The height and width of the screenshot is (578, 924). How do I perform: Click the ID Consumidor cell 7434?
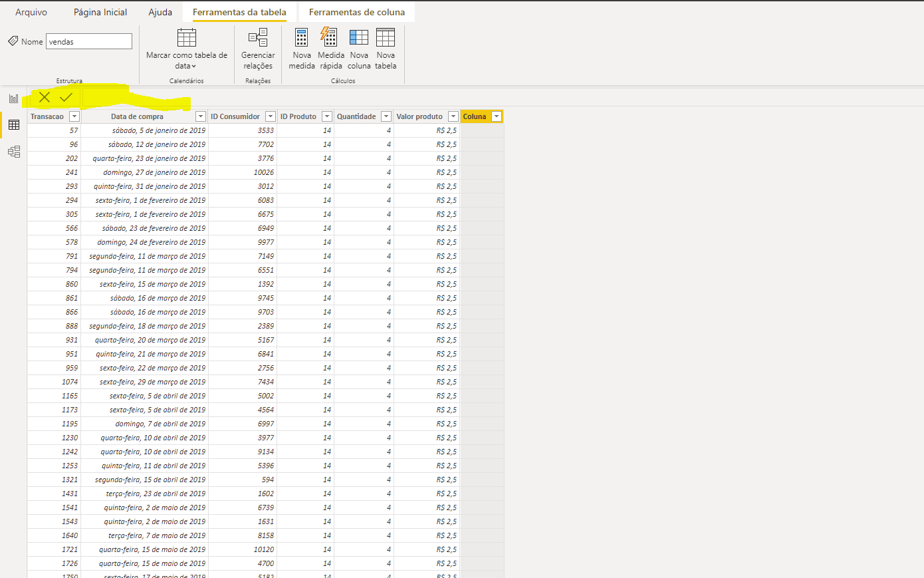243,382
